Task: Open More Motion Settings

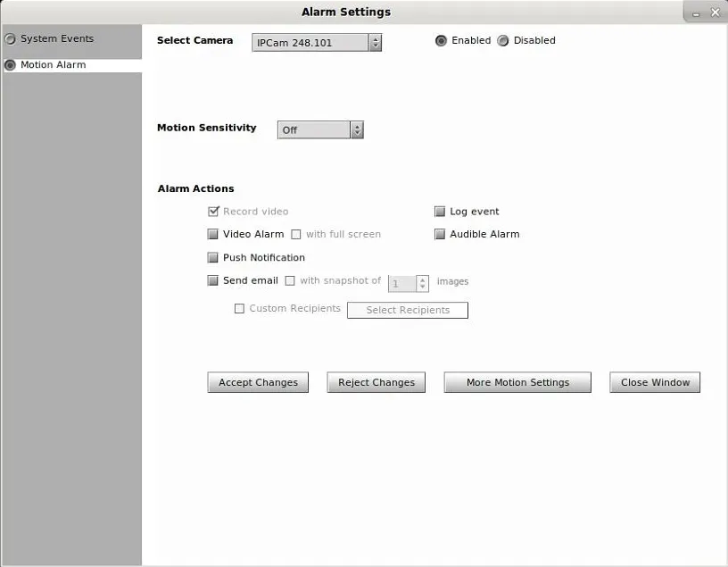Action: (x=517, y=382)
